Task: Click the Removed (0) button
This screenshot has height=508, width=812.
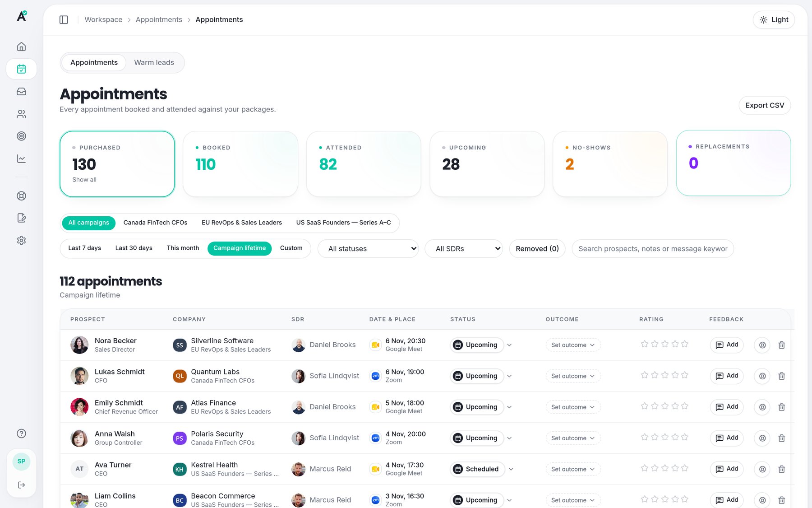Action: [537, 249]
